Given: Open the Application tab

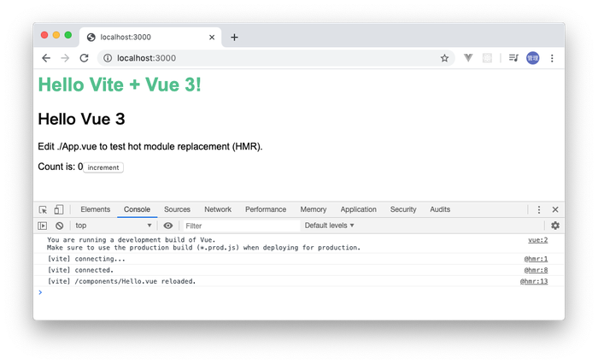Looking at the screenshot, I should [x=358, y=209].
